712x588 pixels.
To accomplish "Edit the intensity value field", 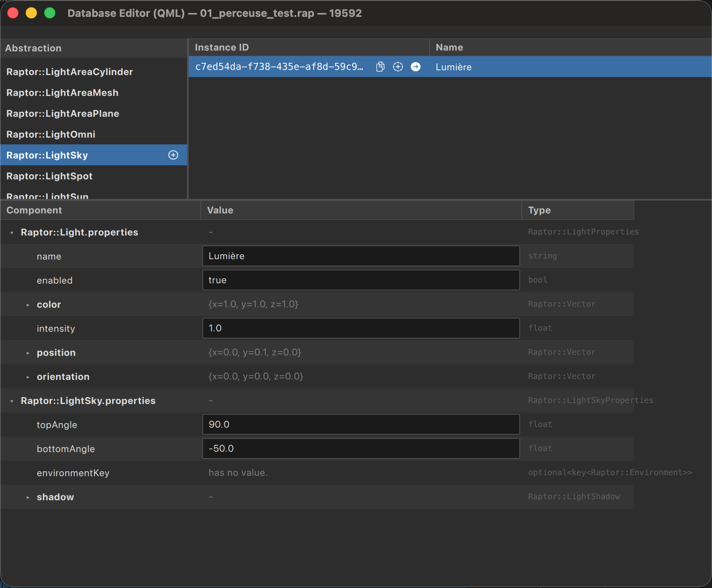I will [361, 328].
